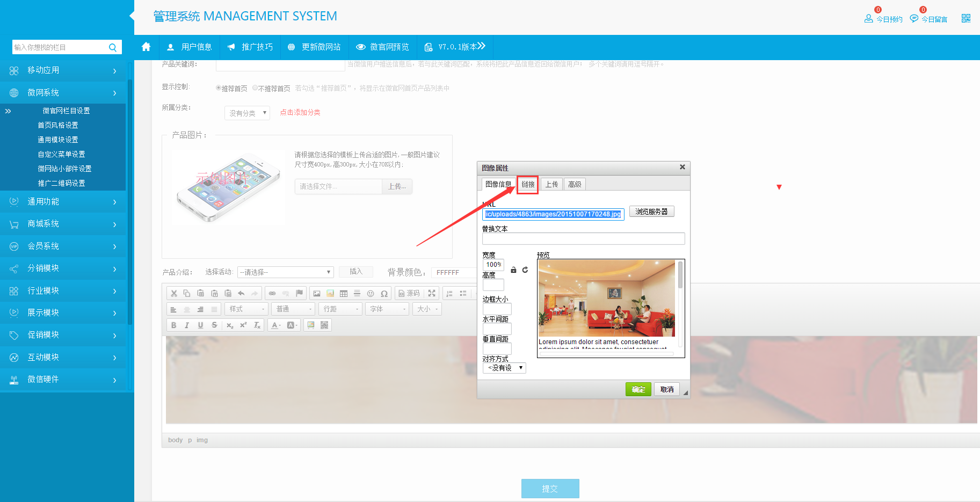Click the green 确定 button
This screenshot has width=980, height=502.
click(x=638, y=389)
